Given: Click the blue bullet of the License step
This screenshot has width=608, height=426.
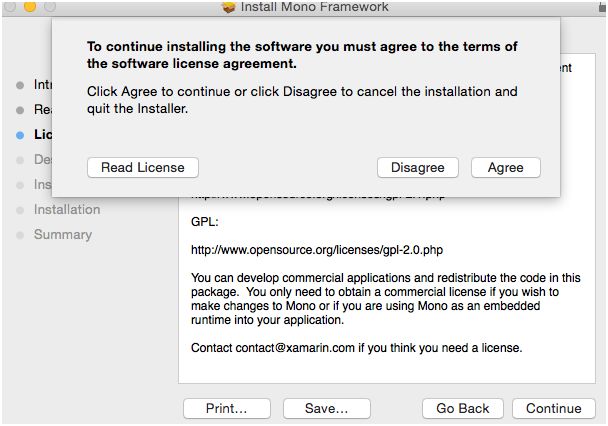Looking at the screenshot, I should click(x=20, y=135).
